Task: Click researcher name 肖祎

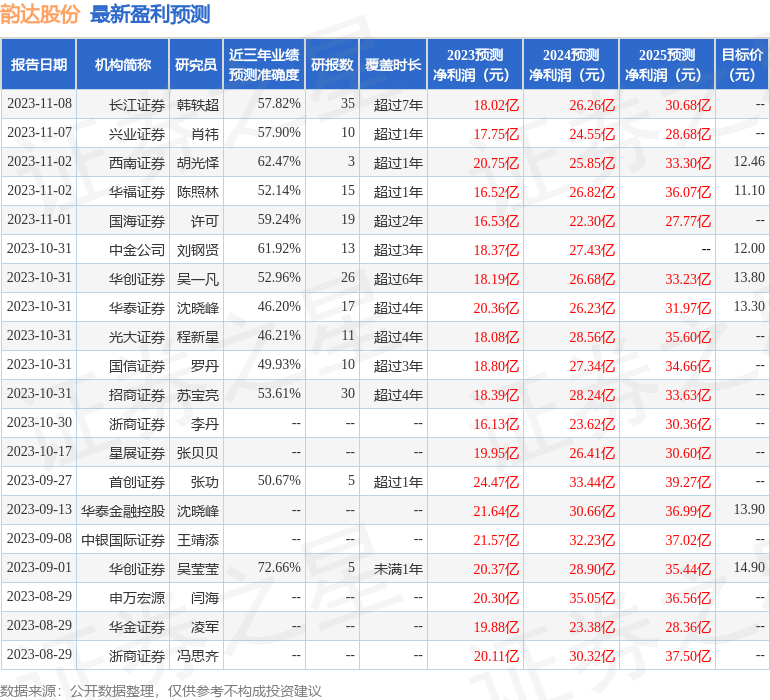Action: pyautogui.click(x=205, y=134)
